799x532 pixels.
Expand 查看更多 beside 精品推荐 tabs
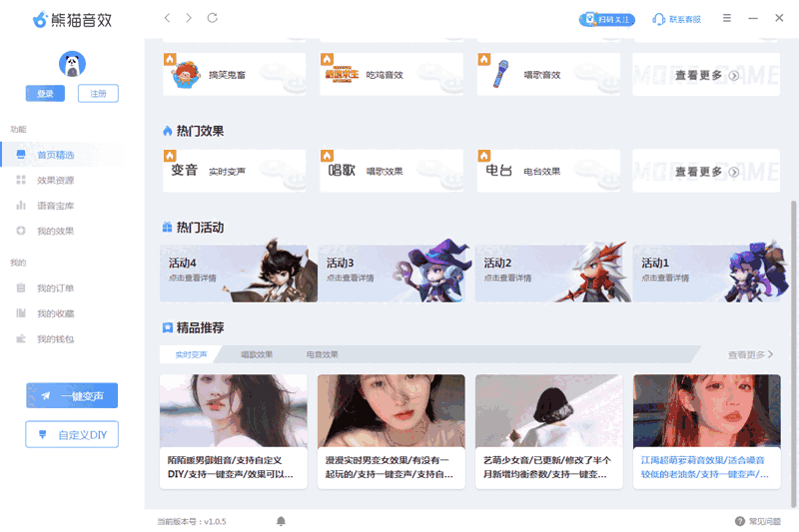coord(750,354)
